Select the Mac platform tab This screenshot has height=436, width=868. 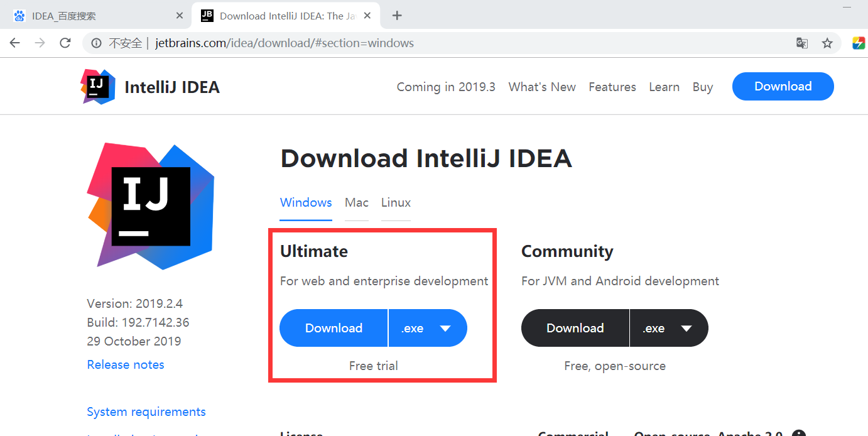point(357,202)
